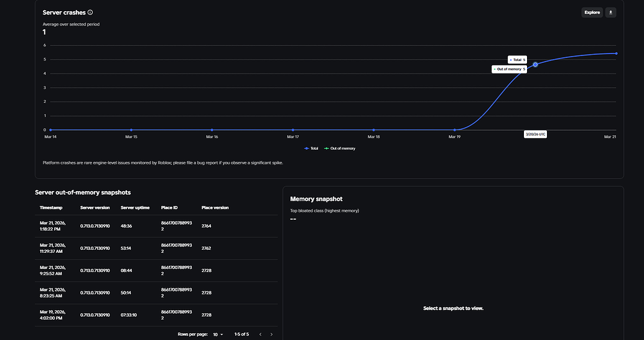Click the Out of memory 5 tooltip

click(x=509, y=69)
